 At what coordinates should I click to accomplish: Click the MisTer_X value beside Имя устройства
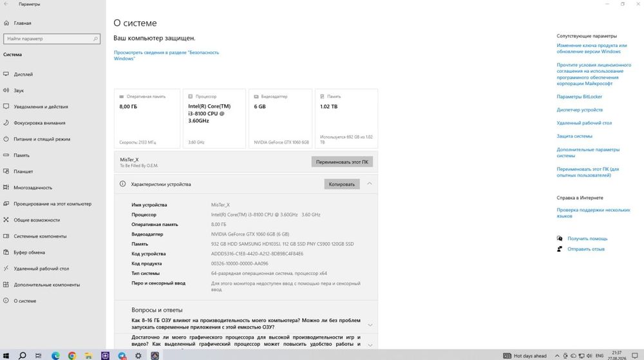pyautogui.click(x=220, y=205)
